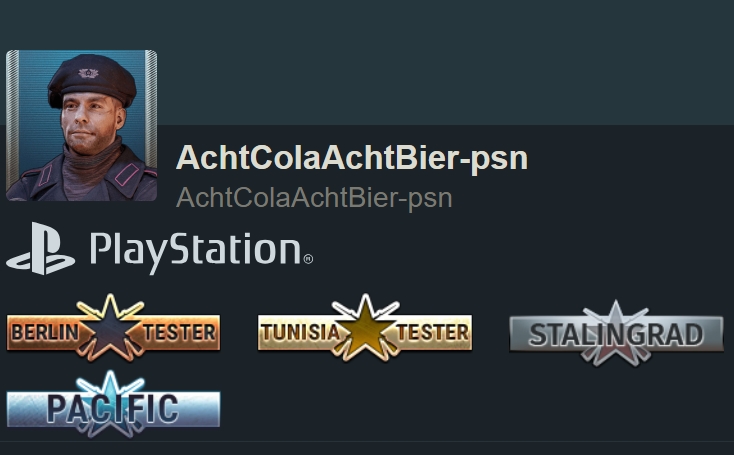Viewport: 734px width, 455px height.
Task: Click TESTER text on the Tunisia badge
Action: pyautogui.click(x=433, y=332)
